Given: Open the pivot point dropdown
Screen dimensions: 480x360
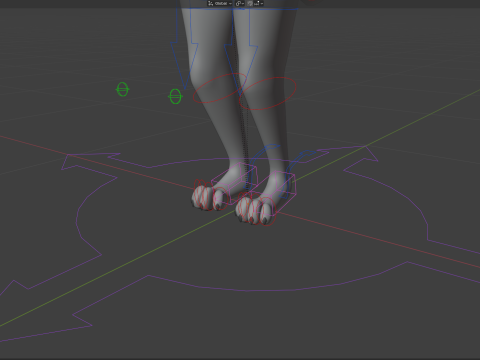Looking at the screenshot, I should [240, 3].
